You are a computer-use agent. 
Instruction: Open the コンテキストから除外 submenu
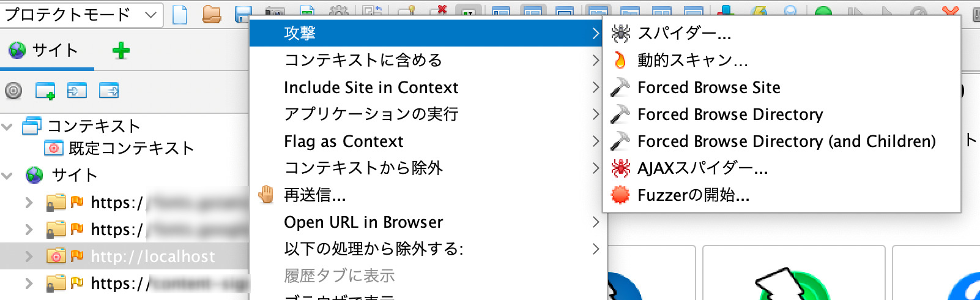pos(427,168)
